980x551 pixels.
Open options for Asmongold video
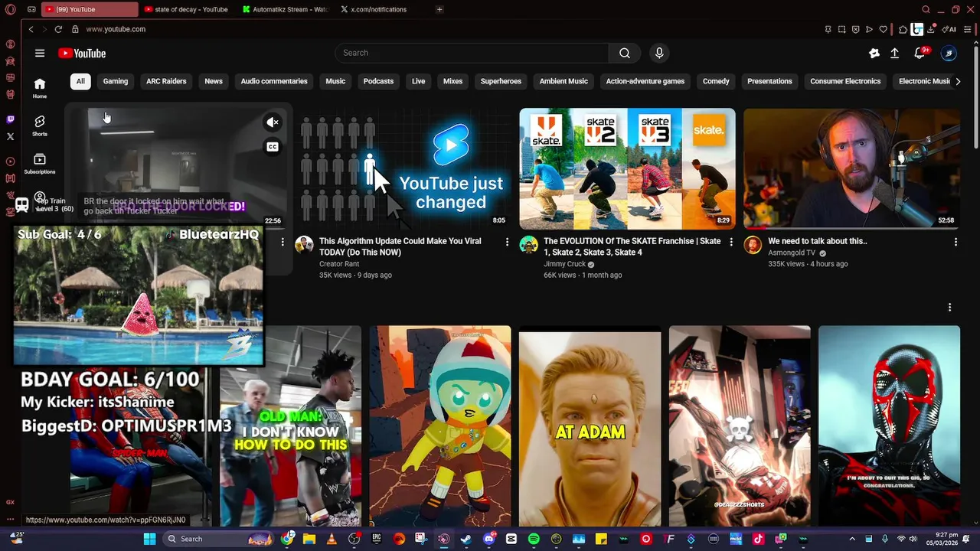(955, 242)
